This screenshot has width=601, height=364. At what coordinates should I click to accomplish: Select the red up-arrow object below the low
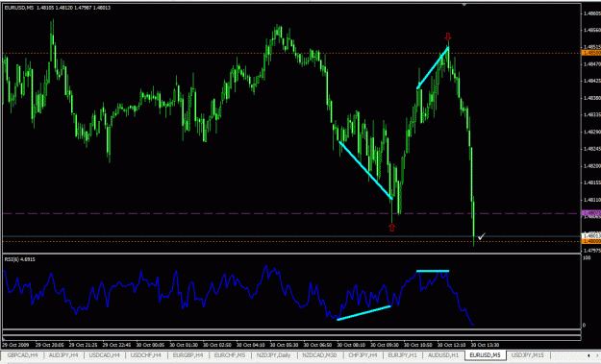[x=391, y=228]
